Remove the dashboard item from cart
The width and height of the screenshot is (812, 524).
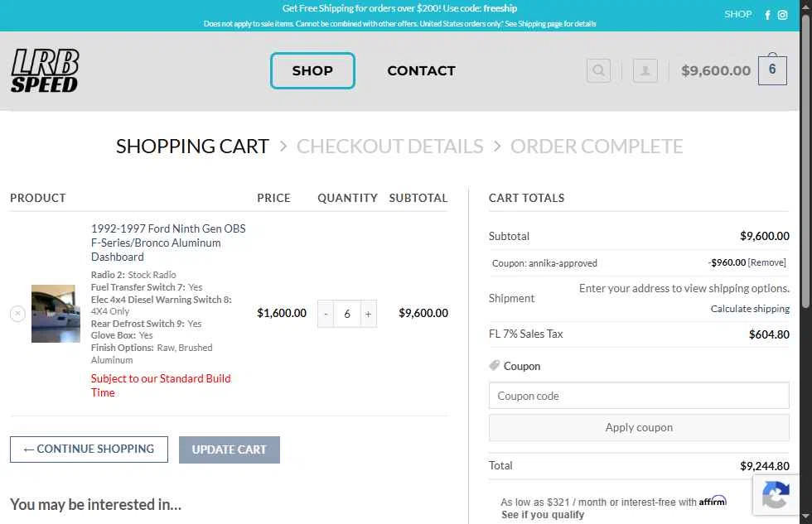pos(17,314)
